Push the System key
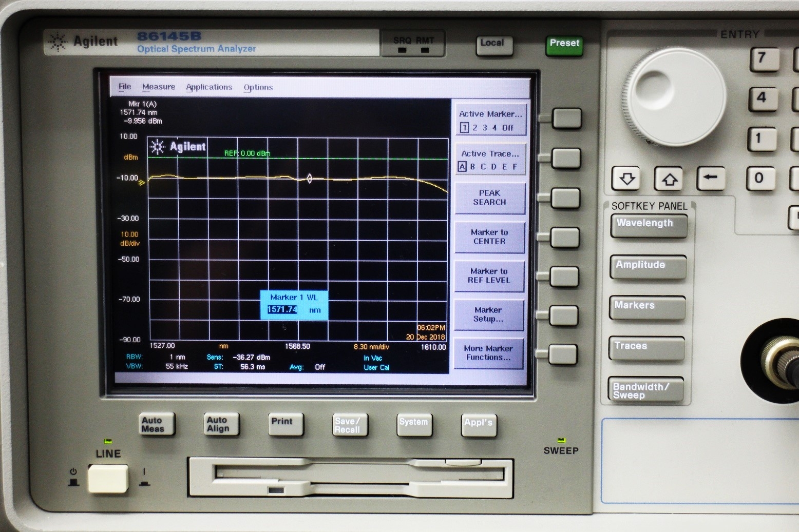 click(414, 425)
